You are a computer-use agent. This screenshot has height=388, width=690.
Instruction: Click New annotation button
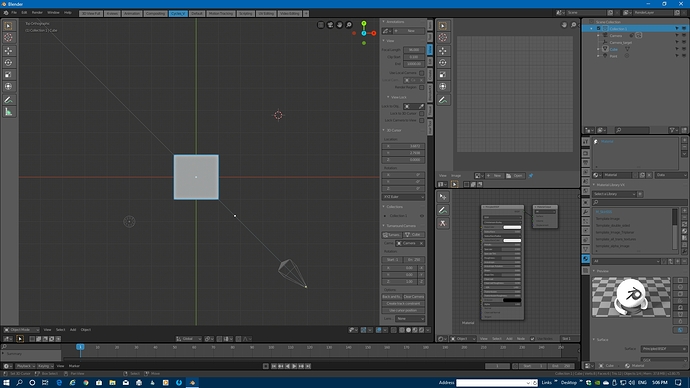(x=409, y=31)
